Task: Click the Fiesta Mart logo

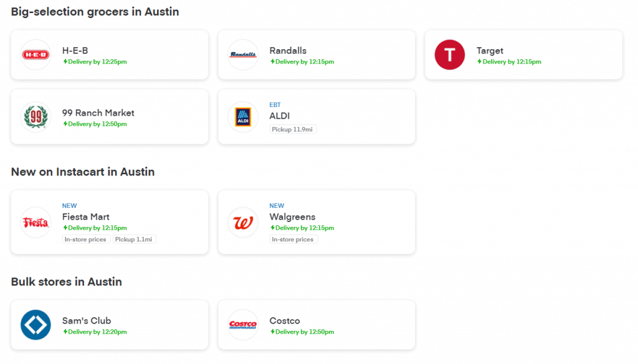Action: 36,222
